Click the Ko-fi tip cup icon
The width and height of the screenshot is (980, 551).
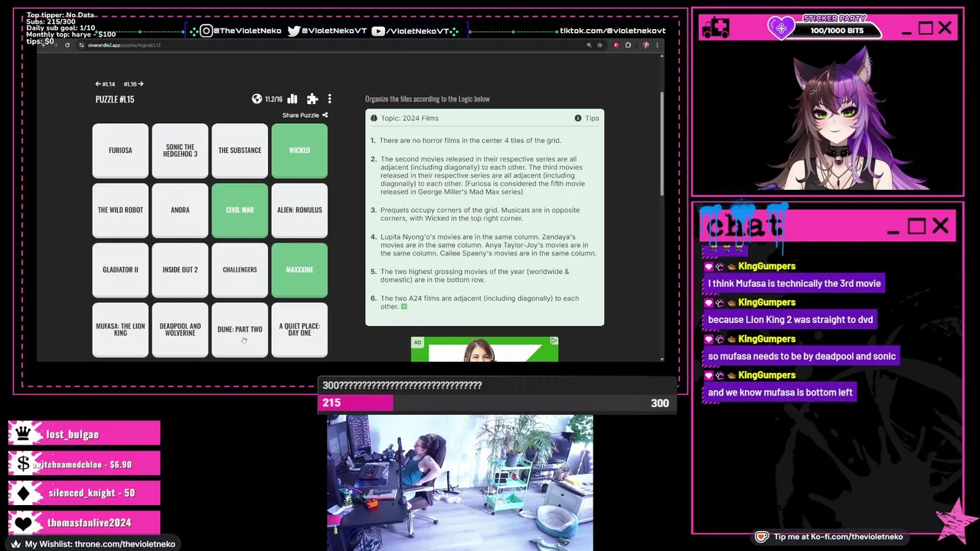[x=761, y=536]
